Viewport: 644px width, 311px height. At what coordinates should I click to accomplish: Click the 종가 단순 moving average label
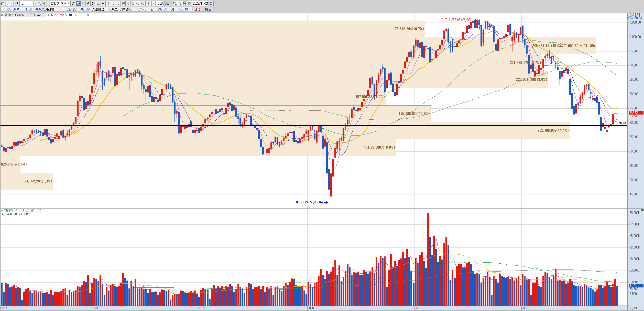57,15
